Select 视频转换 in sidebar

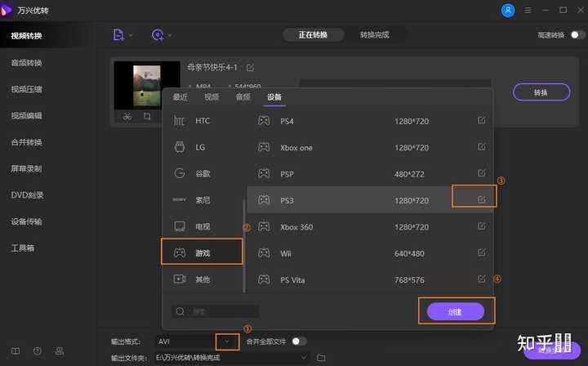click(x=26, y=36)
